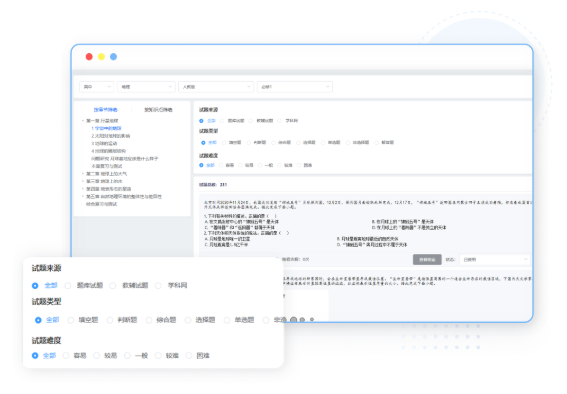Open the 高中 grade level dropdown
This screenshot has width=567, height=394.
tap(97, 87)
